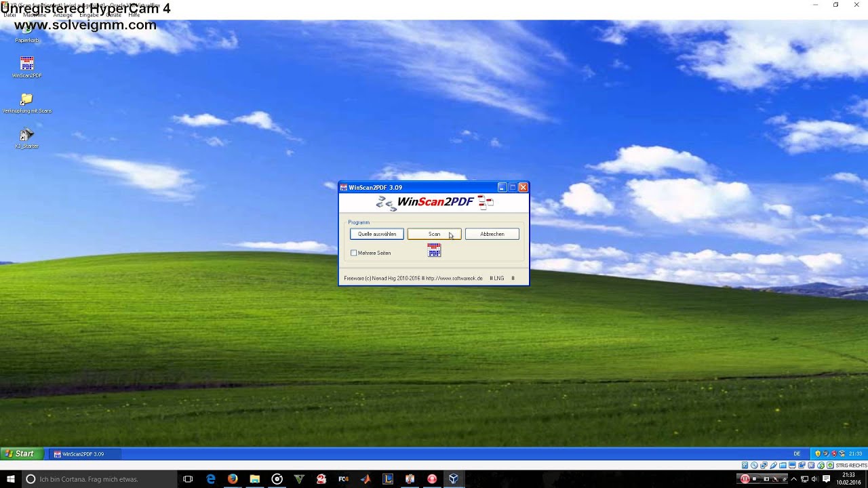Click the red round taskbar icon
This screenshot has height=488, width=868.
click(x=432, y=479)
